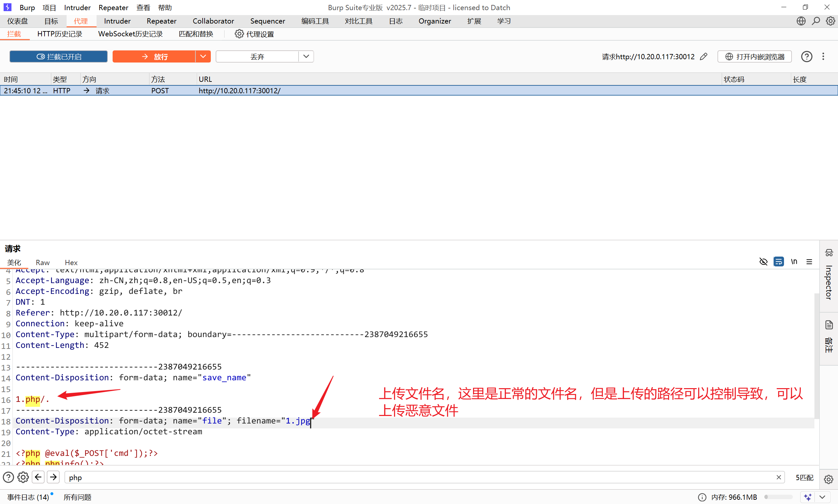The height and width of the screenshot is (504, 838).
Task: Open search settings gear beside the search arrows
Action: [x=23, y=477]
